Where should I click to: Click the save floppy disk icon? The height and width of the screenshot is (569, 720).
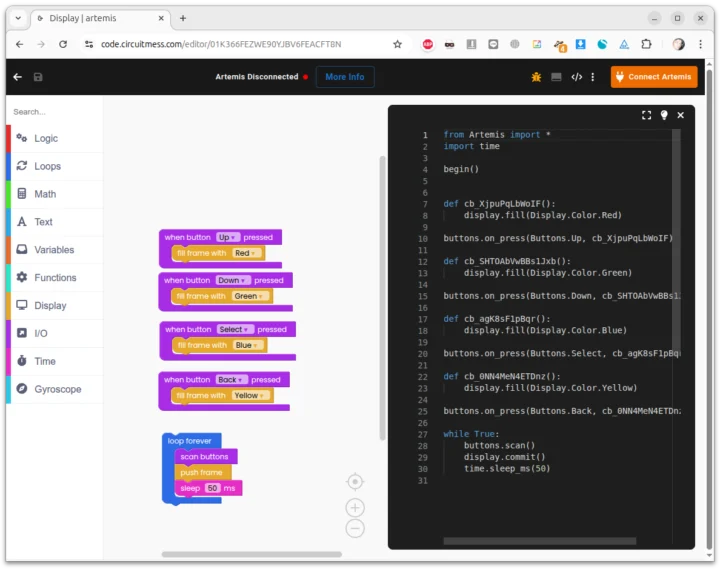point(38,77)
